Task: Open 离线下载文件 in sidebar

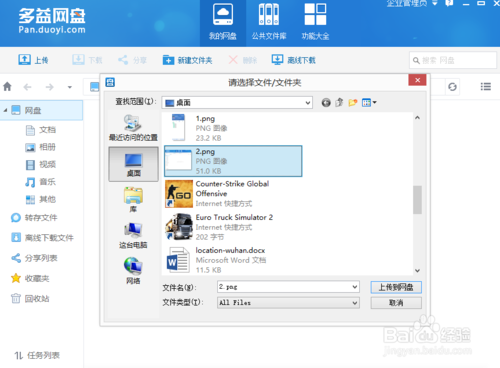Action: pyautogui.click(x=42, y=238)
